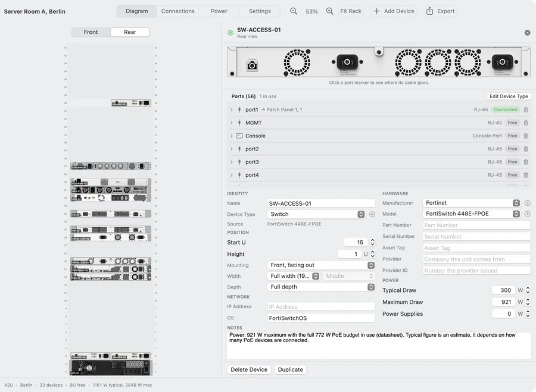The height and width of the screenshot is (392, 536).
Task: Open the Mounting dropdown
Action: coord(320,265)
